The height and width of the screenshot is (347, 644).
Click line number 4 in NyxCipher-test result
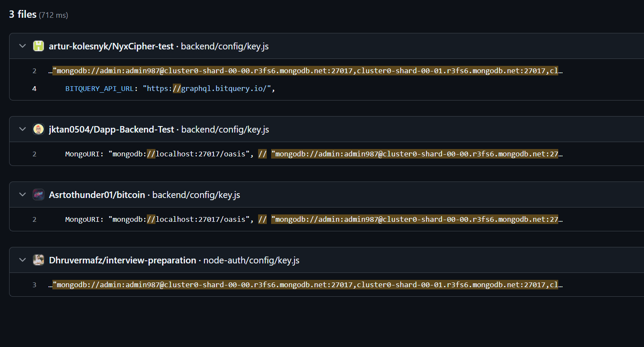34,88
